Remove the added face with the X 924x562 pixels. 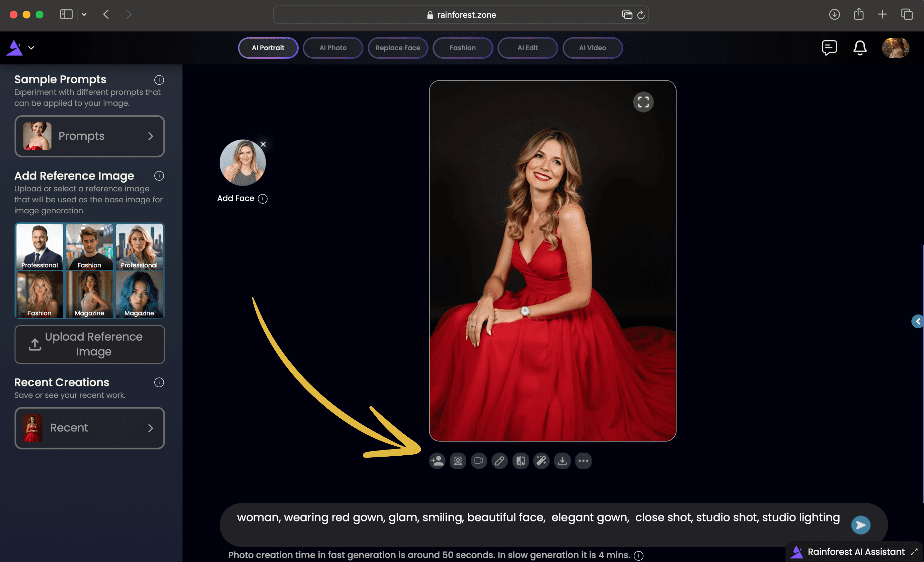tap(263, 144)
